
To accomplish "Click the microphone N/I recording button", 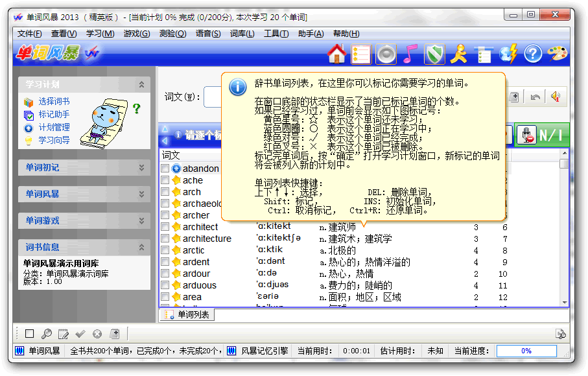I will click(541, 135).
